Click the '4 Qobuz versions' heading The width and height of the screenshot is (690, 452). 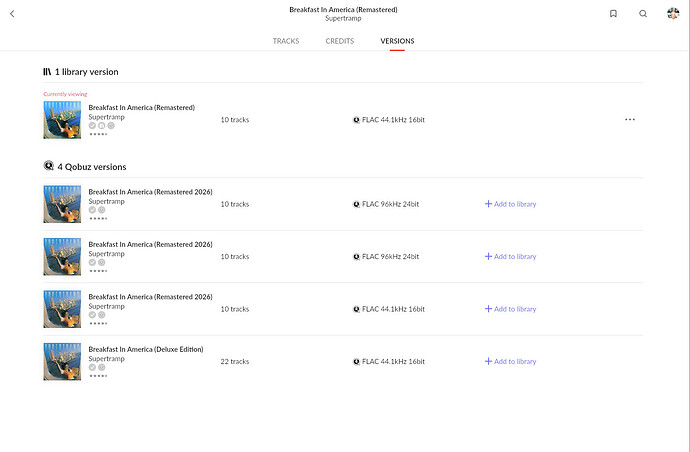pyautogui.click(x=92, y=167)
